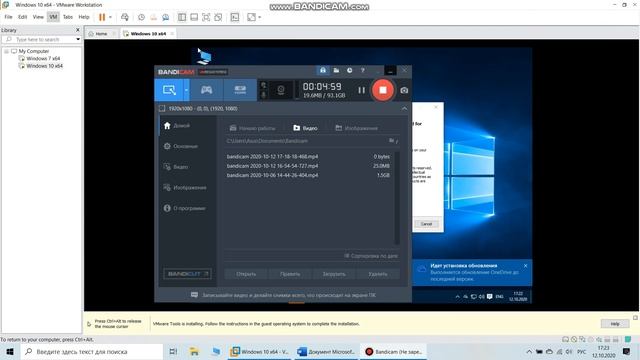The width and height of the screenshot is (640, 360).
Task: Select Bandicam screen recording mode
Action: [169, 90]
